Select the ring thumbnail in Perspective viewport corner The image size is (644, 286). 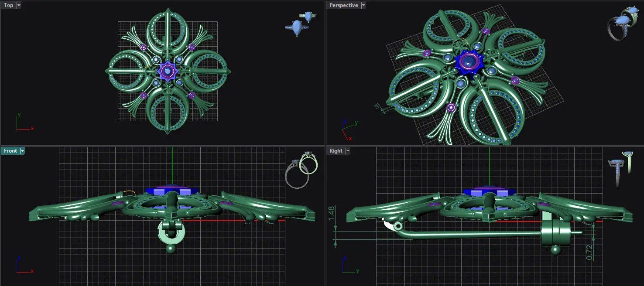point(622,23)
